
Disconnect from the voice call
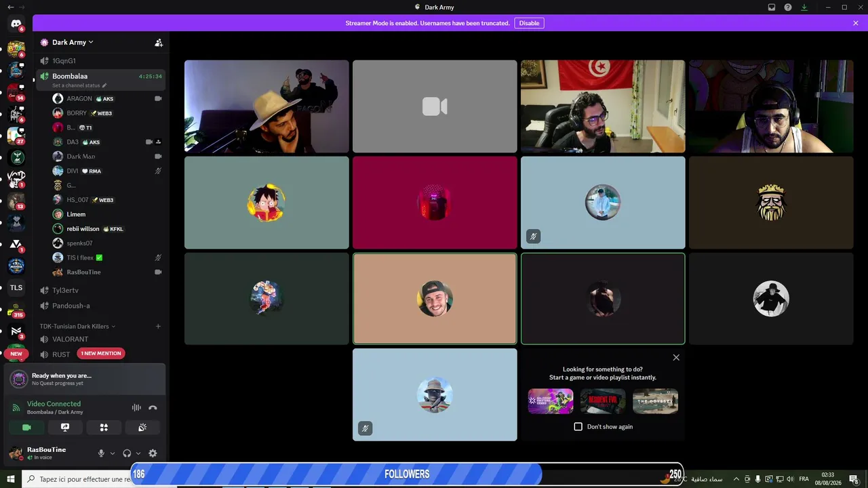(153, 407)
